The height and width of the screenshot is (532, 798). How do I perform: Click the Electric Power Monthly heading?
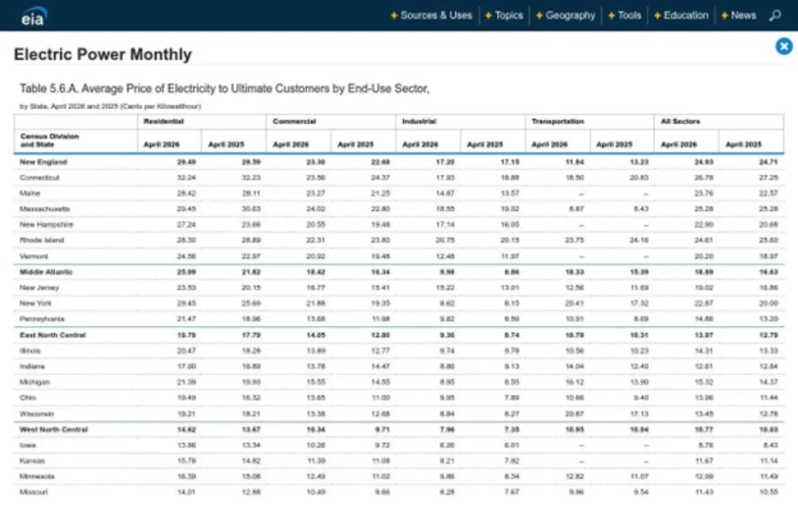click(102, 55)
